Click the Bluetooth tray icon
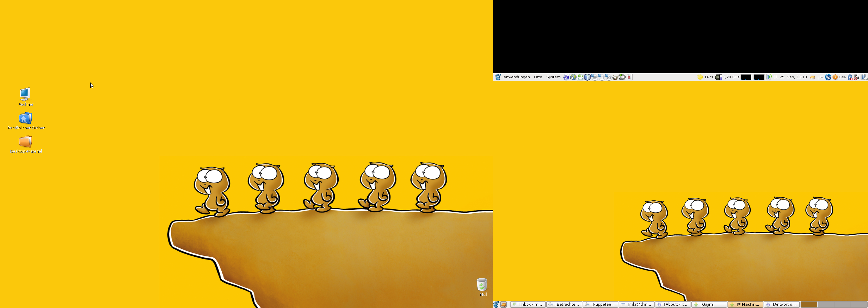868x308 pixels. pyautogui.click(x=850, y=77)
